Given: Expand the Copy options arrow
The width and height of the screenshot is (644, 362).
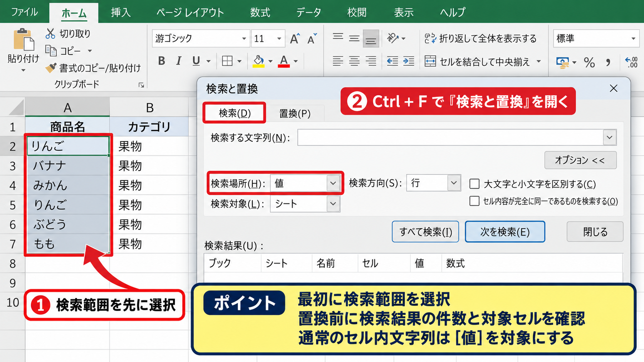Looking at the screenshot, I should click(90, 51).
